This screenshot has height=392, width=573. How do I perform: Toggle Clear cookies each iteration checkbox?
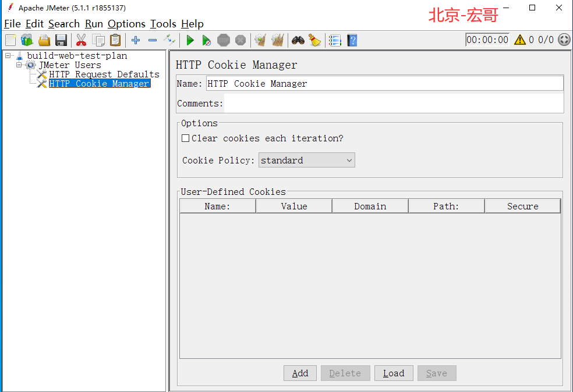tap(186, 138)
